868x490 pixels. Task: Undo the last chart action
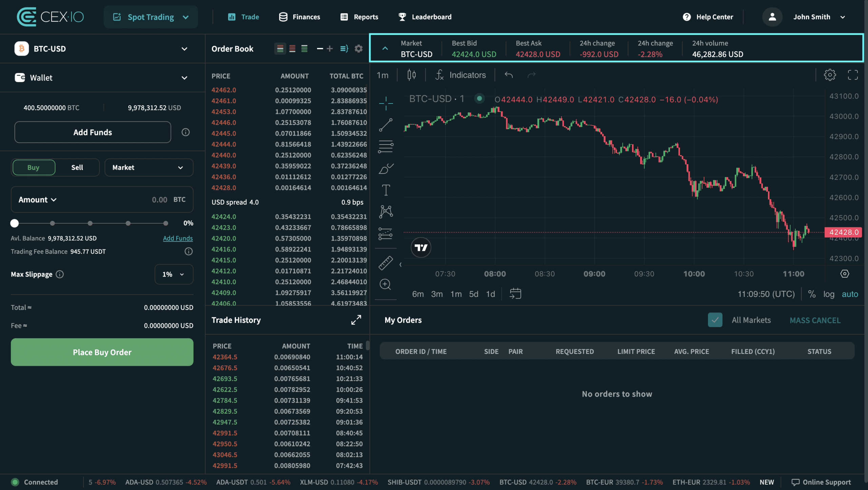(509, 75)
